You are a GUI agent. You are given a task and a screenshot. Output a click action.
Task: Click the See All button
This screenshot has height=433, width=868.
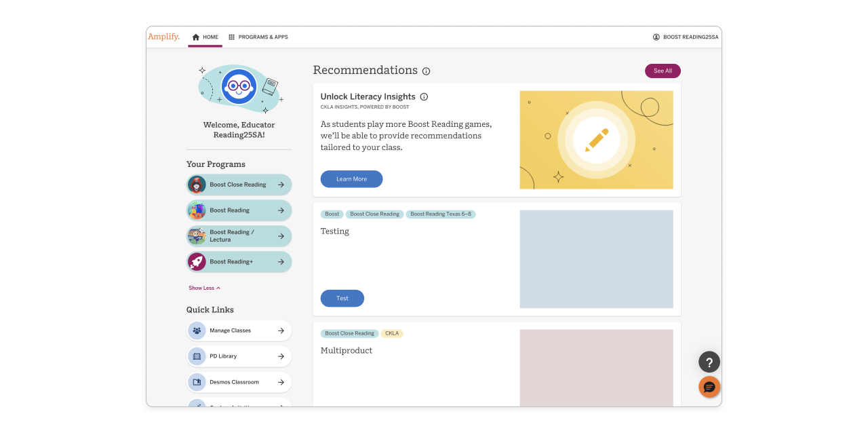663,71
